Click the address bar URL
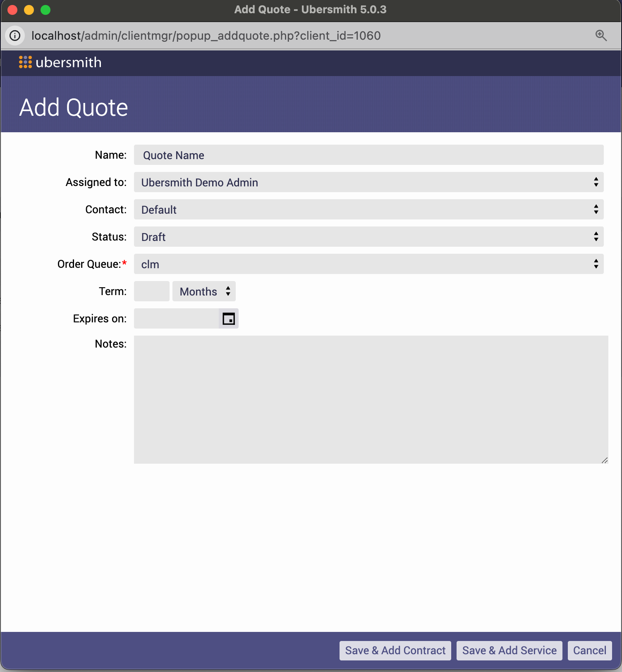This screenshot has width=622, height=672. (x=206, y=36)
